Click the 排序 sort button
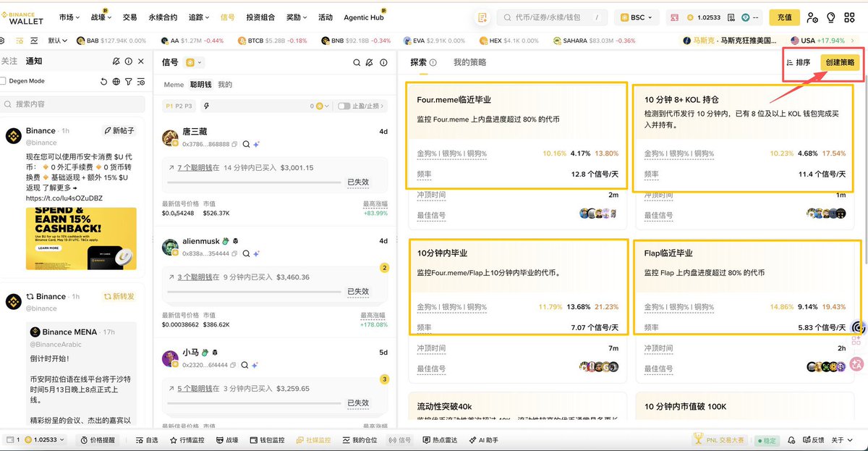 pos(799,63)
